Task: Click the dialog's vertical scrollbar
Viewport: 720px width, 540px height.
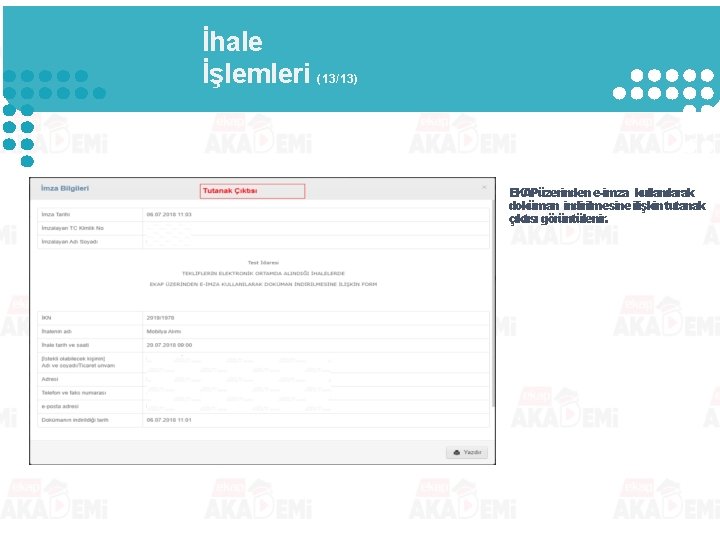Action: pos(493,303)
